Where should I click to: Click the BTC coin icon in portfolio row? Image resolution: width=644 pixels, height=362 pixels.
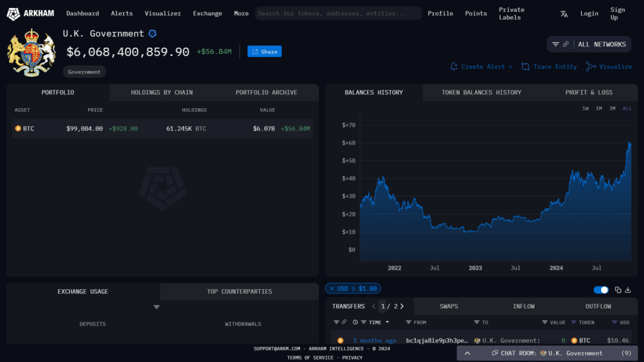tap(18, 129)
